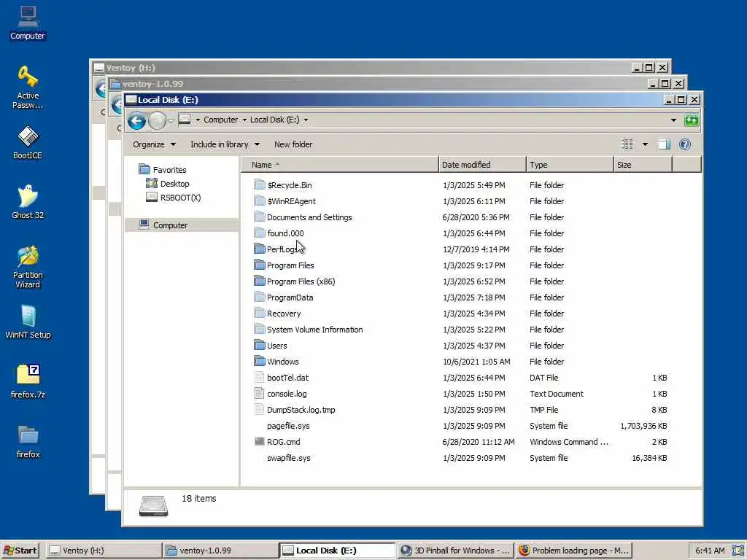This screenshot has width=747, height=560.
Task: Go back using the blue Back arrow
Action: point(136,121)
